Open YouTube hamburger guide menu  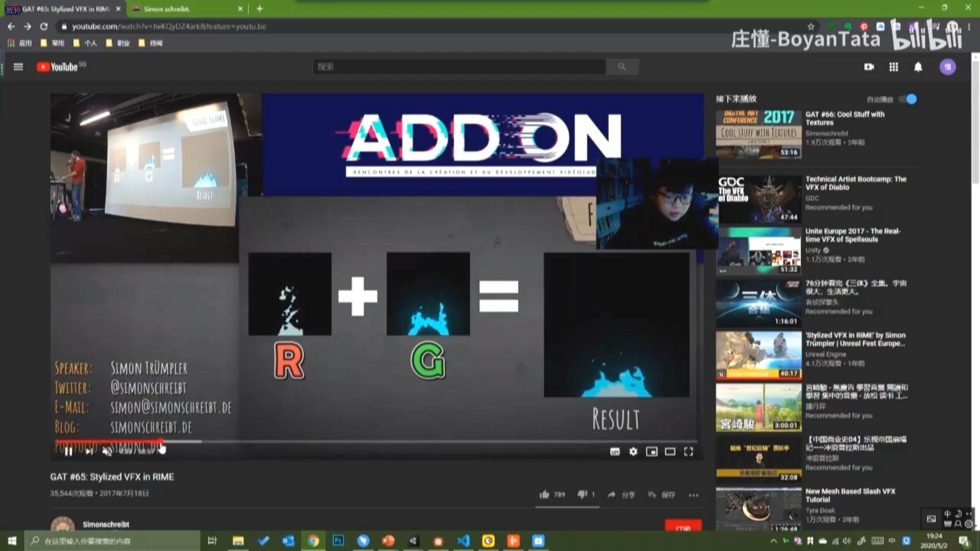coord(18,67)
